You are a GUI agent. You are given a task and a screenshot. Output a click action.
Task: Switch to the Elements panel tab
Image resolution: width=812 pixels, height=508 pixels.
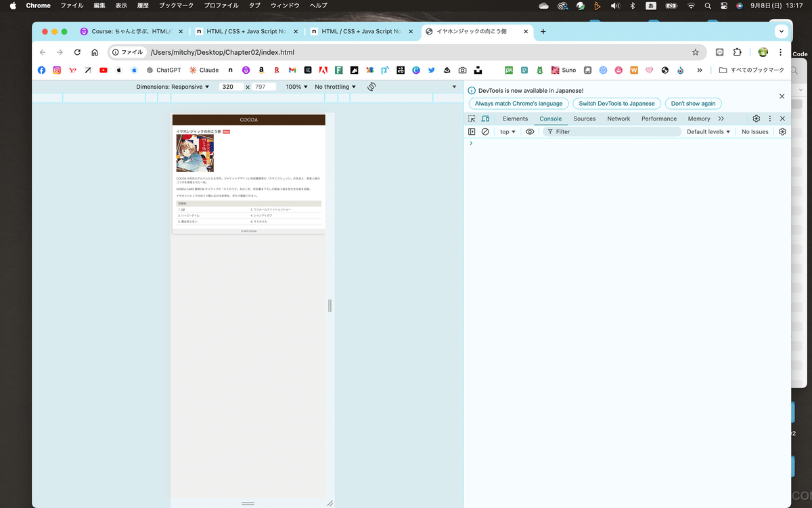[x=515, y=119]
